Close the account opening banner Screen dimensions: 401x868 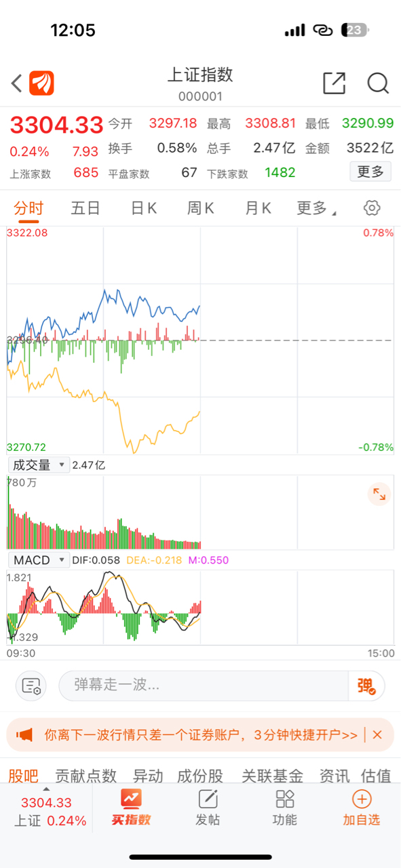[377, 734]
